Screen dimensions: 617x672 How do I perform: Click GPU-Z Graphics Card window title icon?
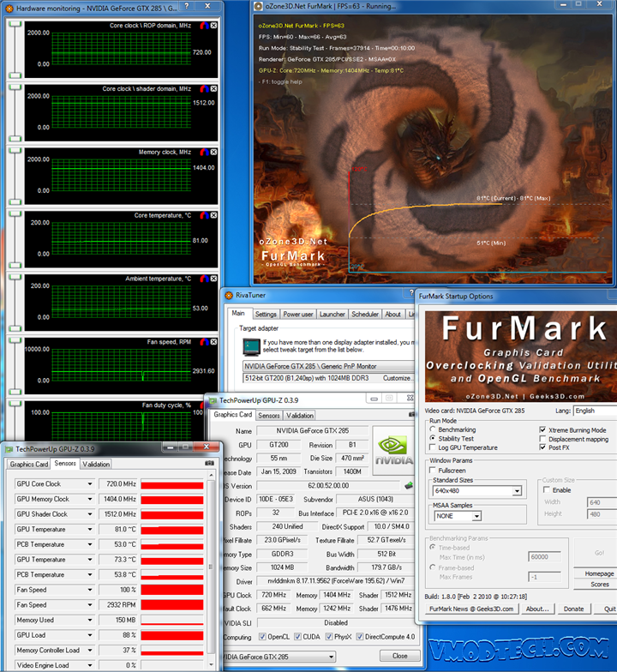(213, 400)
